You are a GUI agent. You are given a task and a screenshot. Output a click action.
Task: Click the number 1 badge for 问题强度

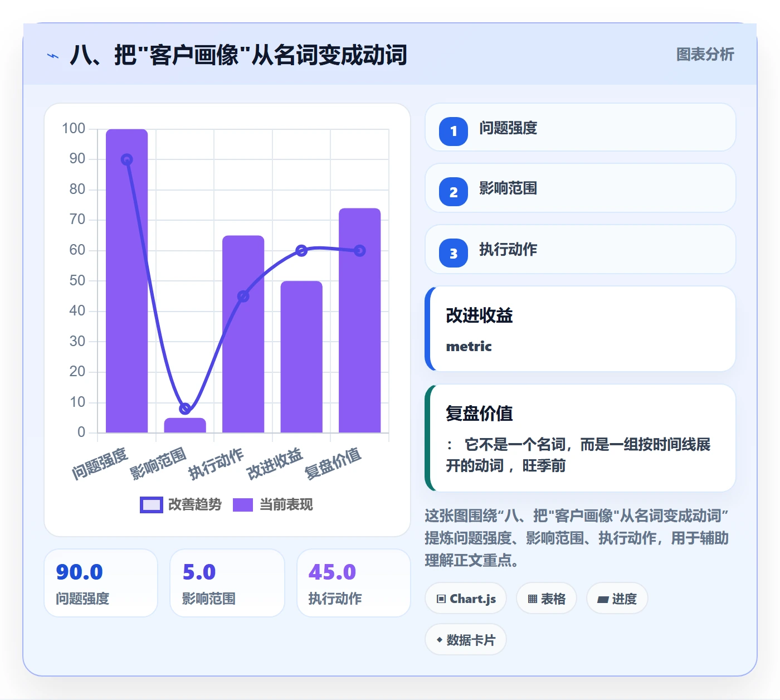(454, 131)
